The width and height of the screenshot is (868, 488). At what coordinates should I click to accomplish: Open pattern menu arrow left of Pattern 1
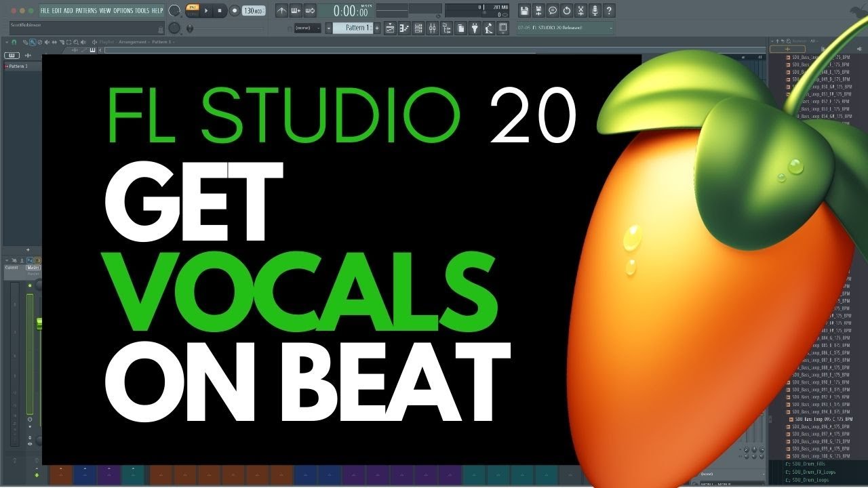pyautogui.click(x=329, y=28)
